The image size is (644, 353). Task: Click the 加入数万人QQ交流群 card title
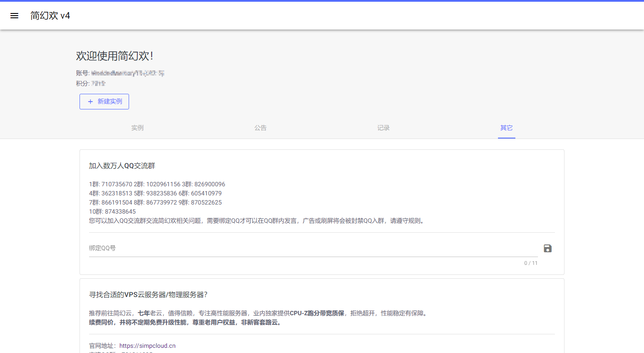pyautogui.click(x=122, y=166)
